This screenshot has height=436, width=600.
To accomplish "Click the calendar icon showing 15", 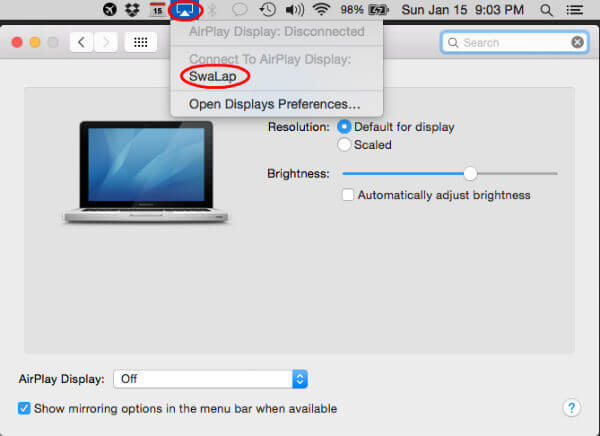I will pos(157,10).
